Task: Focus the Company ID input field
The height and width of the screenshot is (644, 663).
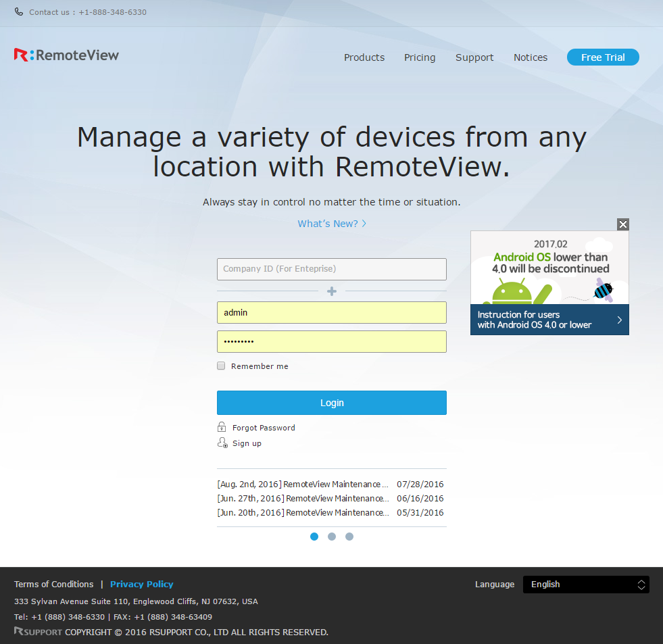Action: click(x=332, y=269)
